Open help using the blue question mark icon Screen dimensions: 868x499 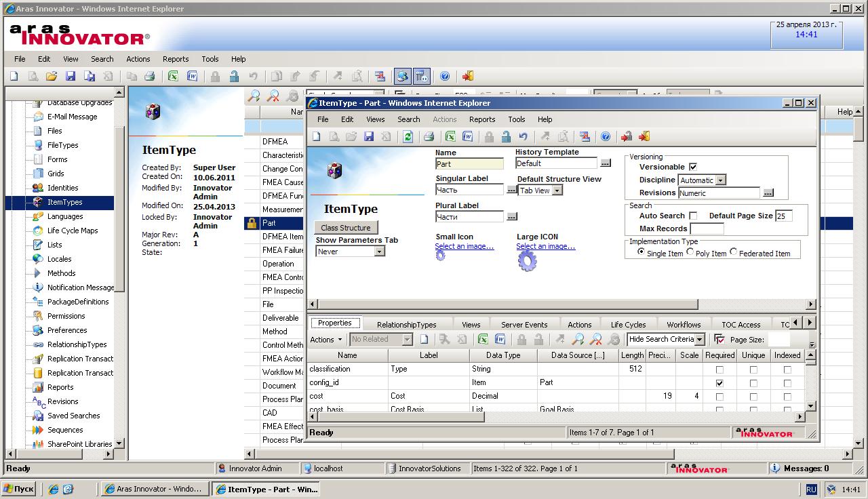coord(606,136)
